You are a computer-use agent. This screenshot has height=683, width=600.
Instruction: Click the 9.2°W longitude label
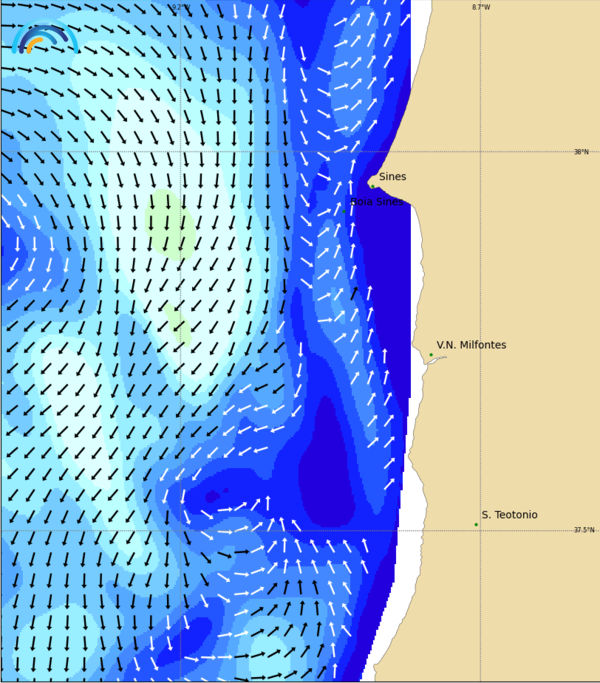[179, 7]
